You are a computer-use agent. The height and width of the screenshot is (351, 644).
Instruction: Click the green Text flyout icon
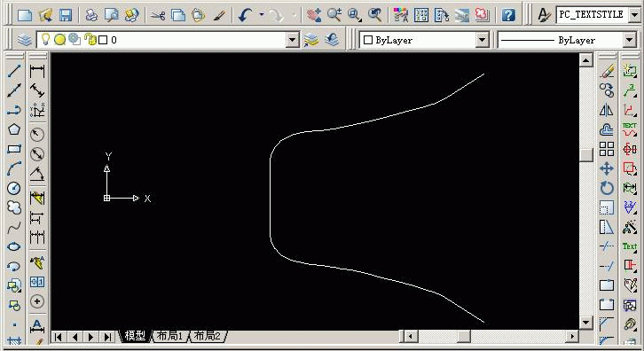point(629,246)
